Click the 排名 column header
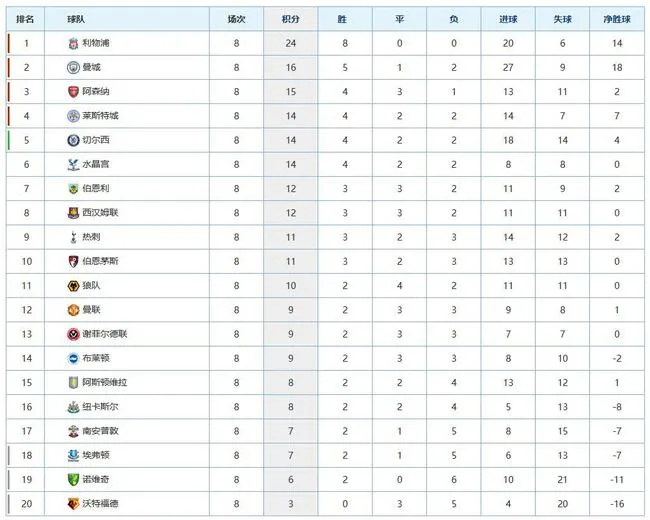The width and height of the screenshot is (650, 520). pyautogui.click(x=25, y=19)
